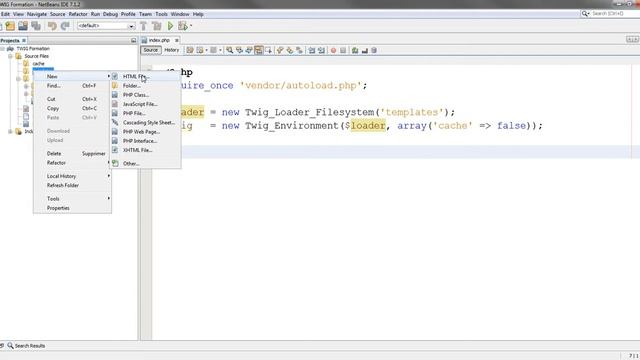
Task: Click the Save All toolbar icon
Action: click(x=36, y=26)
